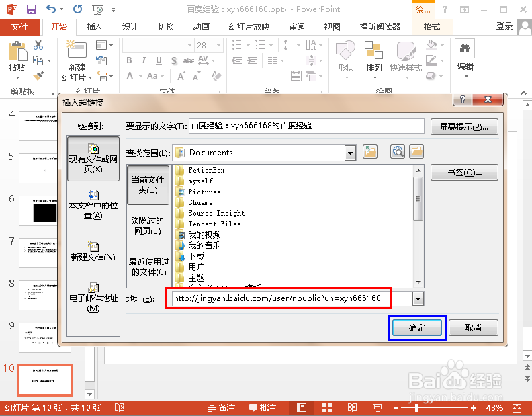Select 最近使用过的文件 Recent Files button
The width and height of the screenshot is (532, 416).
pyautogui.click(x=148, y=267)
